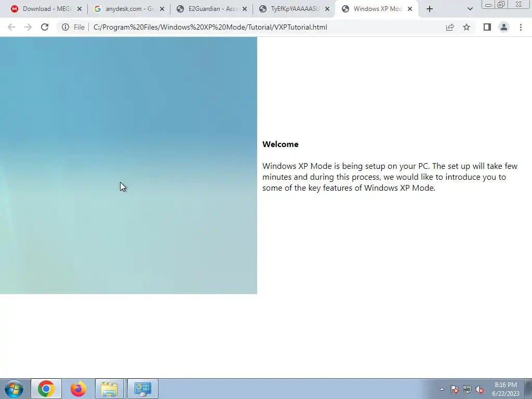
Task: Click the MEGA favicon on first tab
Action: click(14, 9)
